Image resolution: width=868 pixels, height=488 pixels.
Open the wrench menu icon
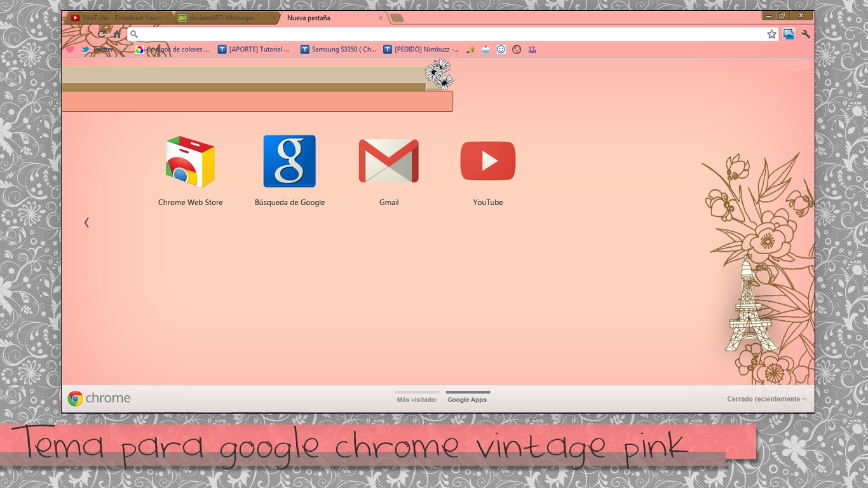click(805, 34)
